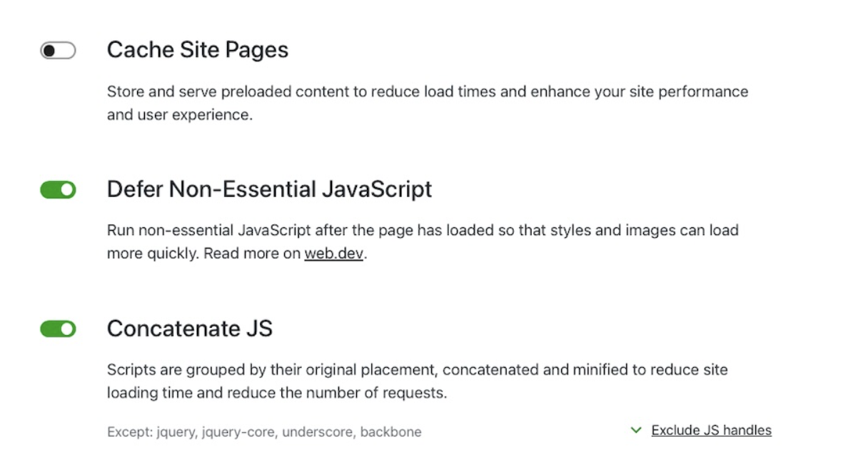Click the Exclude JS handles link
868x470 pixels.
click(711, 431)
